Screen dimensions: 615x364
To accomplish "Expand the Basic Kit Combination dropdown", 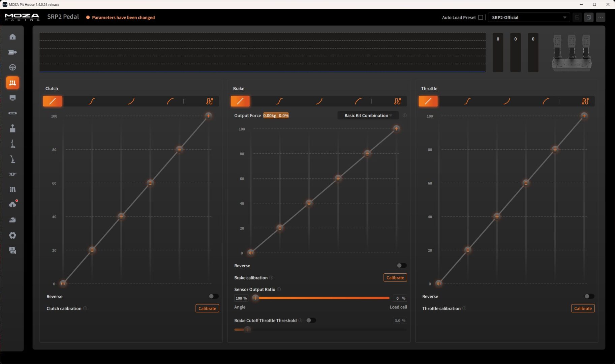I will [x=368, y=116].
